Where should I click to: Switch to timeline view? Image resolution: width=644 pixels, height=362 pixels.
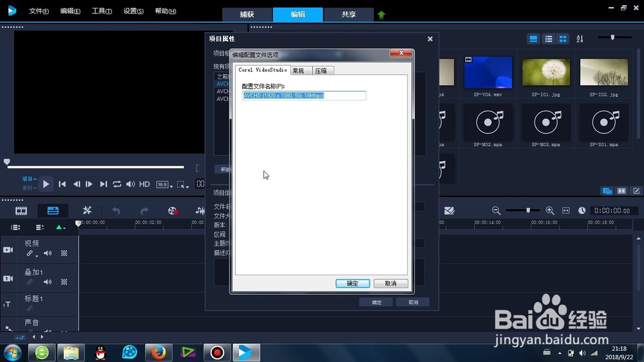click(x=53, y=211)
